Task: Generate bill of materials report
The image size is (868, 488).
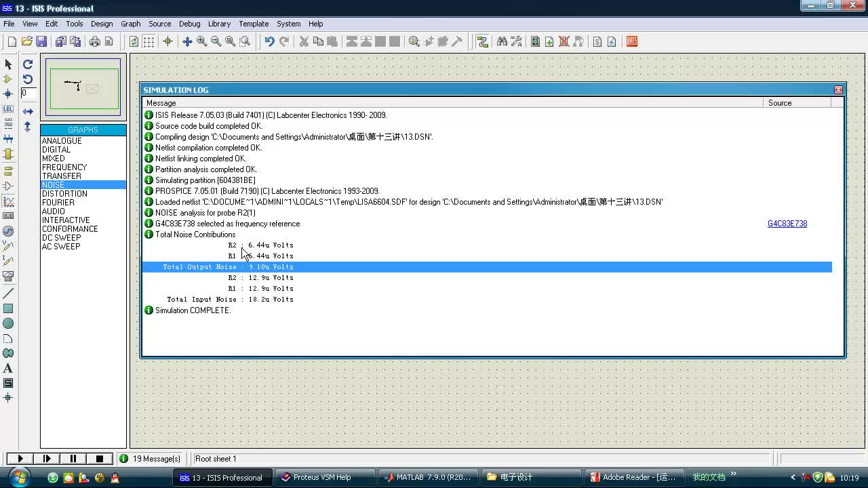Action: tap(597, 41)
